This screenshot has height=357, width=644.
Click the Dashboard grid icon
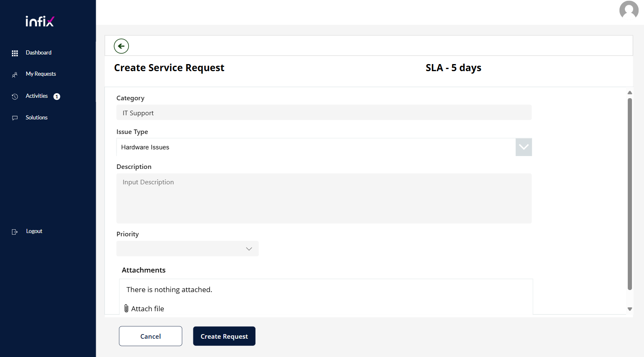coord(15,53)
